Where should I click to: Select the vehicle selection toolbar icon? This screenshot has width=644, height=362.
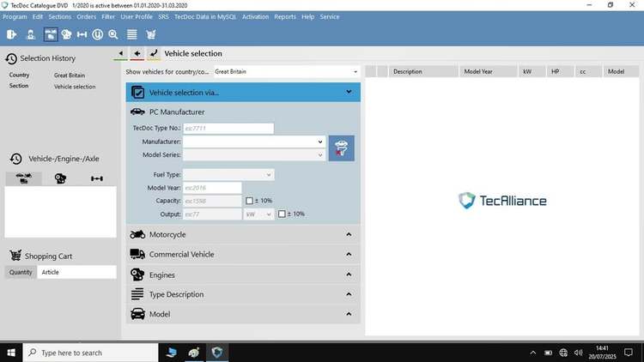tap(51, 34)
